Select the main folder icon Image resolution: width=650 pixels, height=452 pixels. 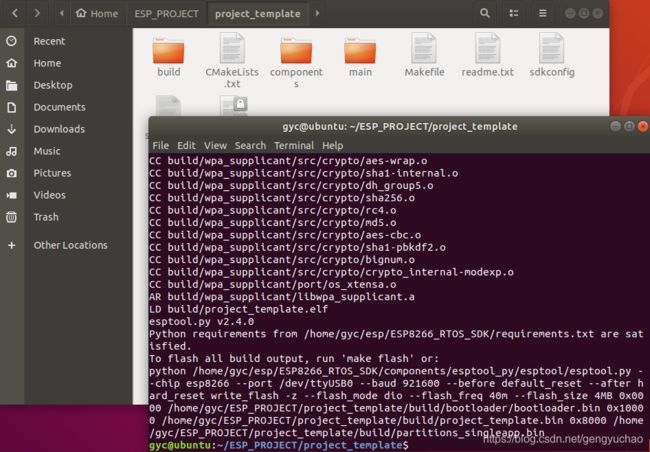(x=360, y=50)
